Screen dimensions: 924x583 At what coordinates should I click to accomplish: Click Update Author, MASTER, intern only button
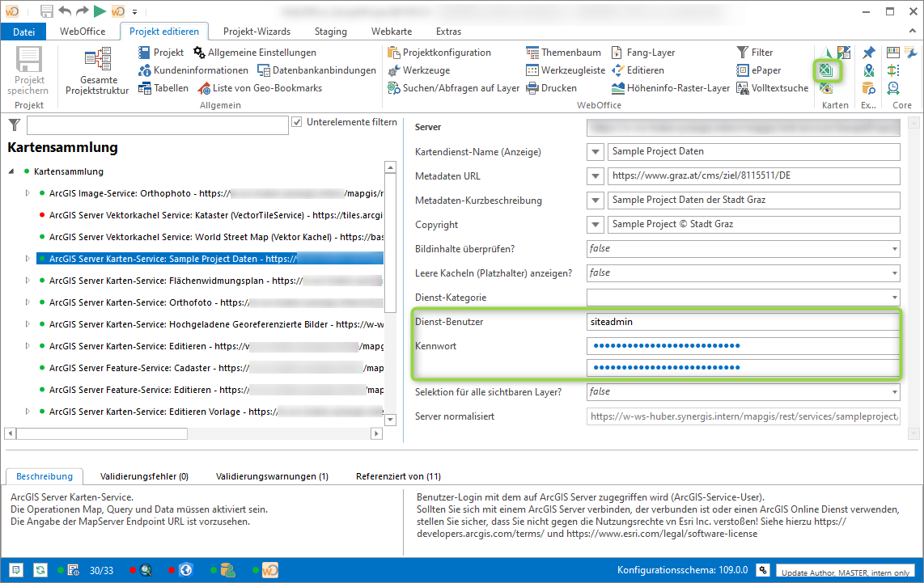[x=846, y=572]
